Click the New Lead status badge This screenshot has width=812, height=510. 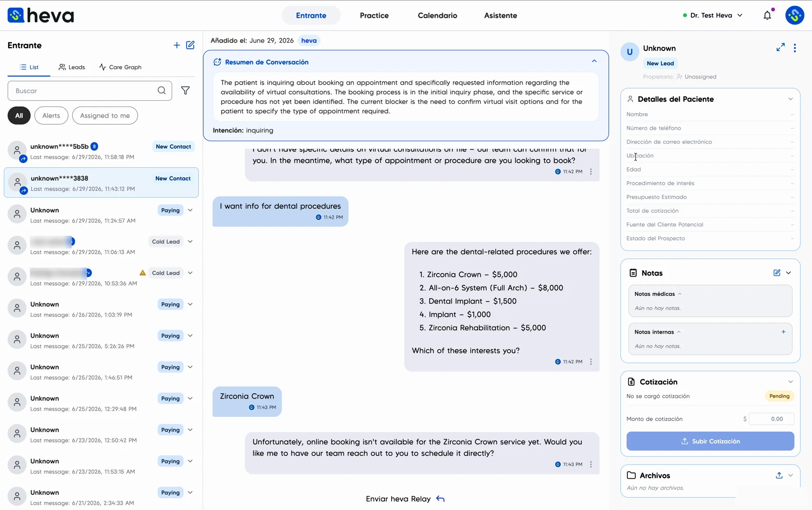click(x=660, y=63)
